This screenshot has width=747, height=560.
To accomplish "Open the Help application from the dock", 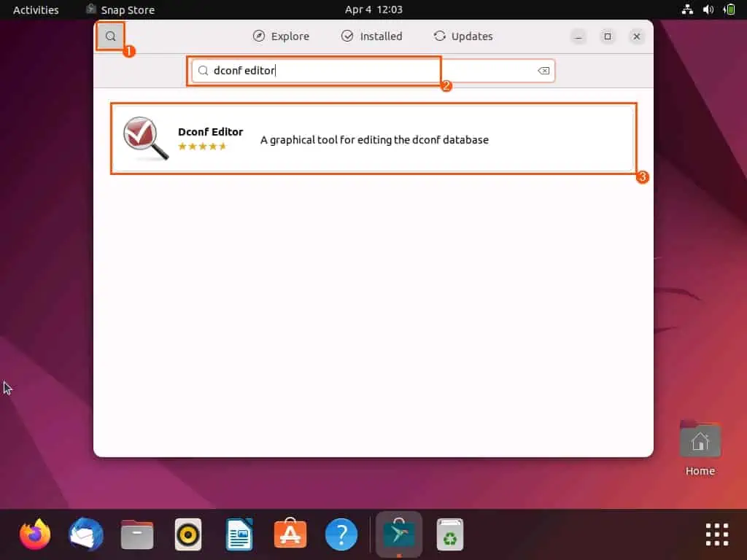I will (341, 534).
